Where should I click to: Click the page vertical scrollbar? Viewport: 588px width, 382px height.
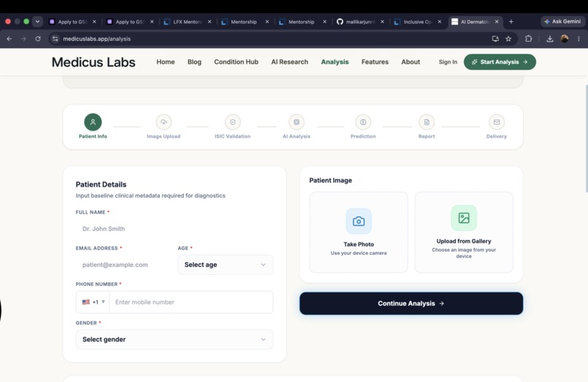tap(586, 139)
